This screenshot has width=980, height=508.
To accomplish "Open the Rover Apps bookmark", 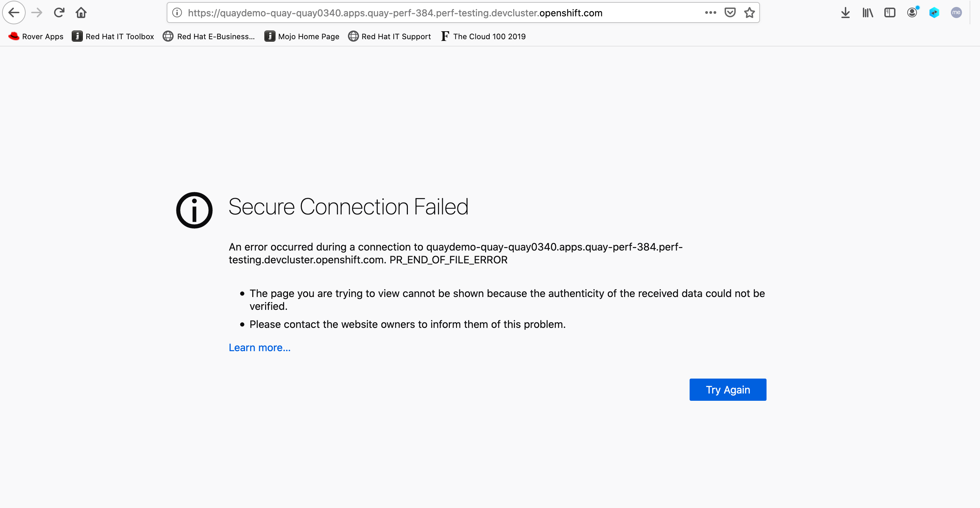I will pos(36,36).
